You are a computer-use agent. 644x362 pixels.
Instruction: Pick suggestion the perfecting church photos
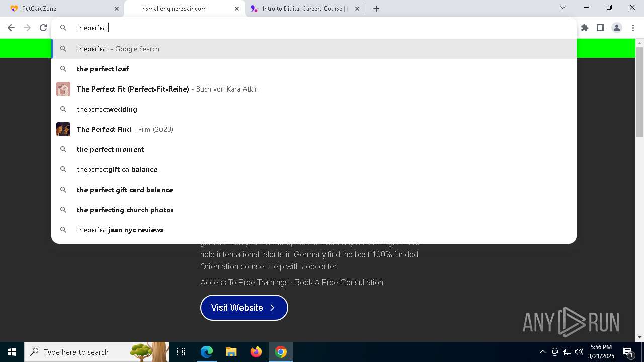(314, 210)
